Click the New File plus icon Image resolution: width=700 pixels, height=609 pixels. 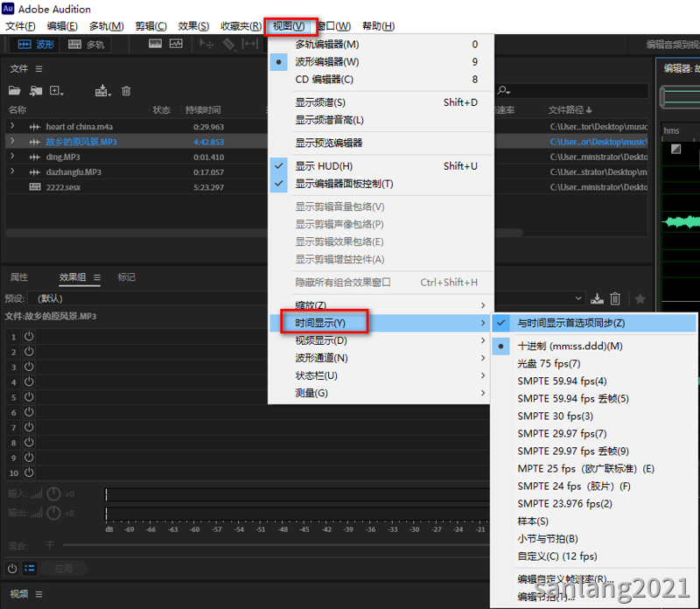tap(56, 91)
